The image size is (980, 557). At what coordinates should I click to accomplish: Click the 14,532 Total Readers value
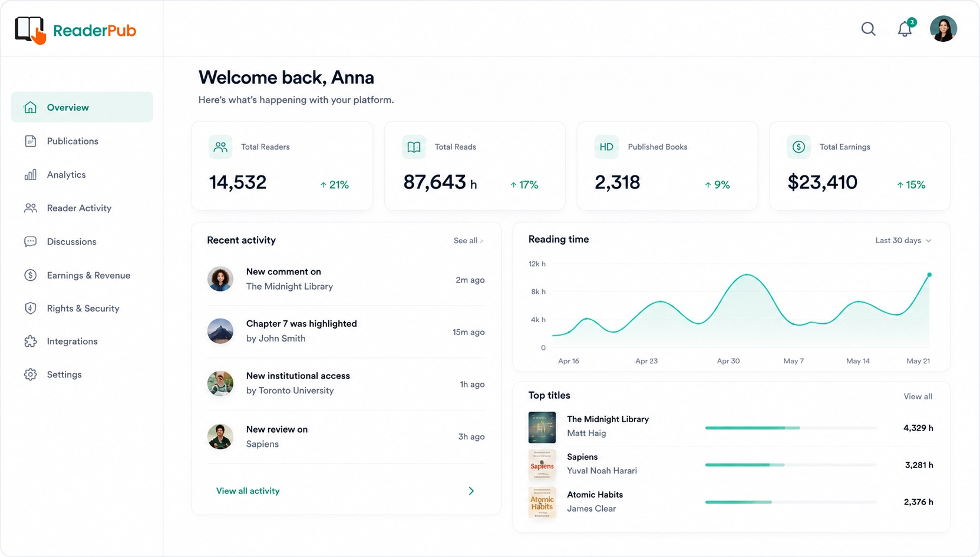click(x=238, y=183)
